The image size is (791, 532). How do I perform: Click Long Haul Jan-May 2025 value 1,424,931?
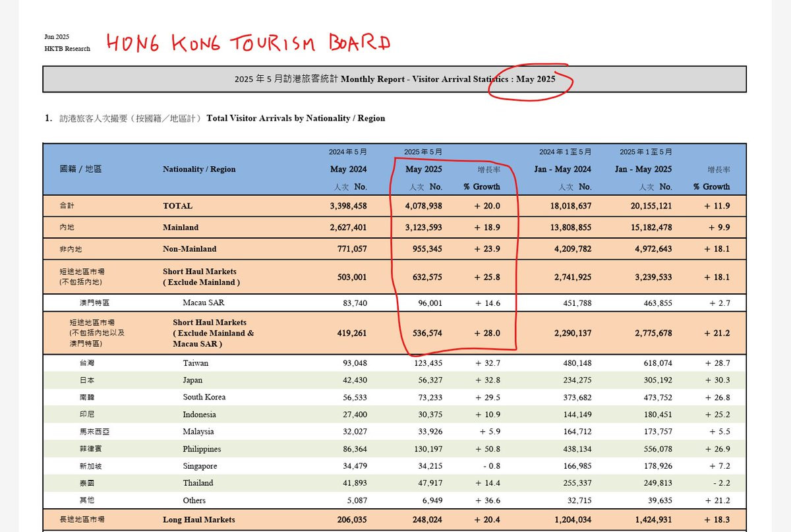pyautogui.click(x=653, y=520)
